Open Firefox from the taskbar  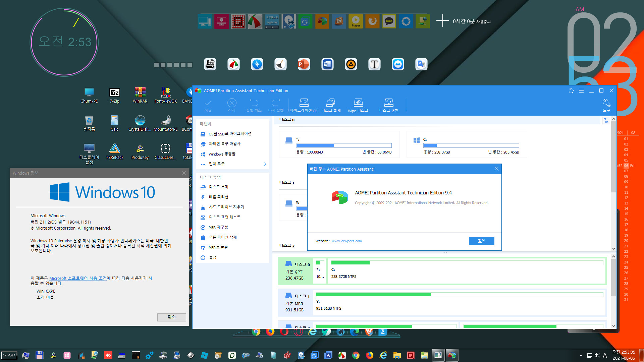370,355
